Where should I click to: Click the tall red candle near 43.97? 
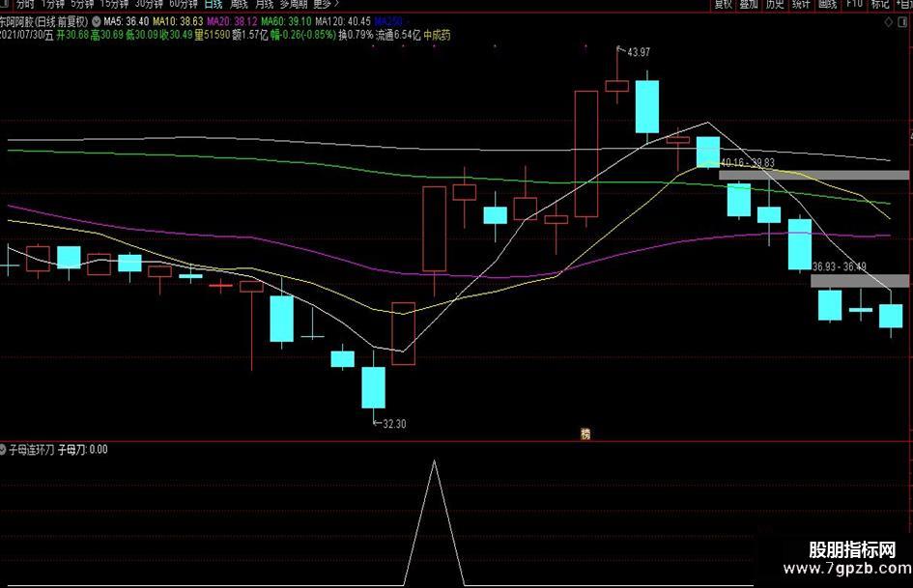coord(585,154)
